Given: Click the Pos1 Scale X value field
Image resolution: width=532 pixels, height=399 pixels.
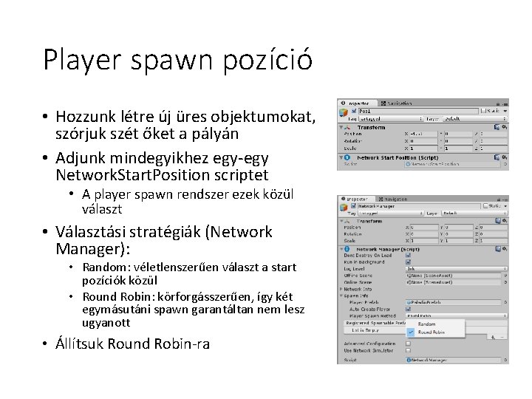Looking at the screenshot, I should [423, 149].
